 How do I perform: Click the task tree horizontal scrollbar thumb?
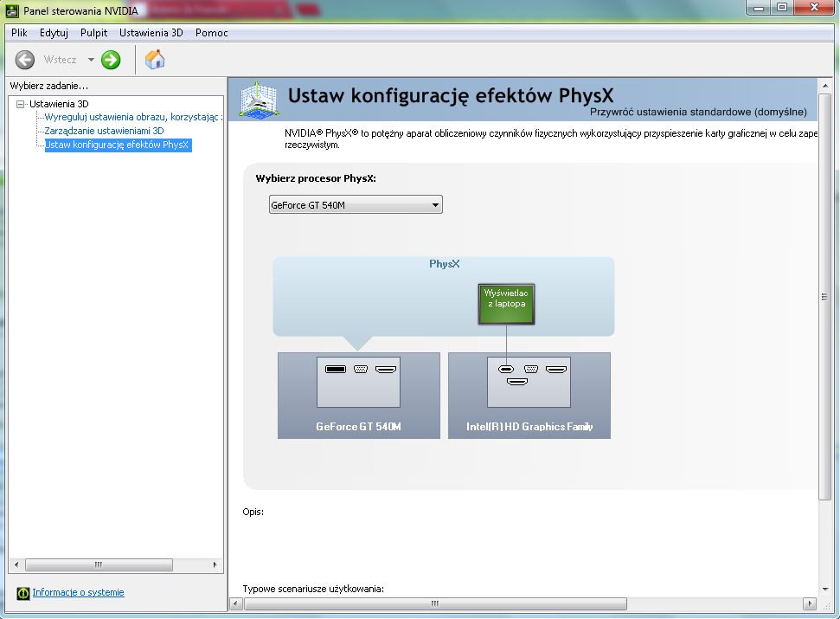click(99, 564)
